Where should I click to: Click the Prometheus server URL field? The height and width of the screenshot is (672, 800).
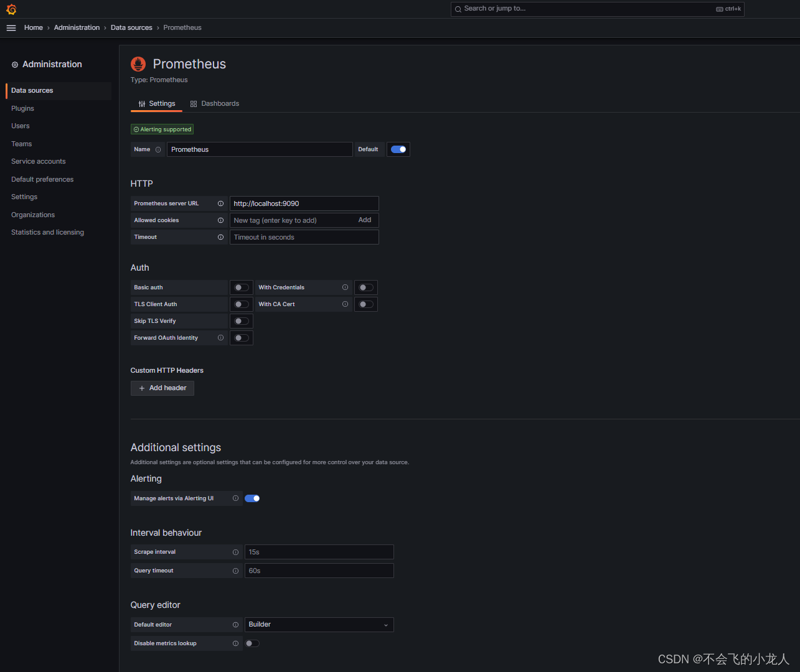point(304,203)
